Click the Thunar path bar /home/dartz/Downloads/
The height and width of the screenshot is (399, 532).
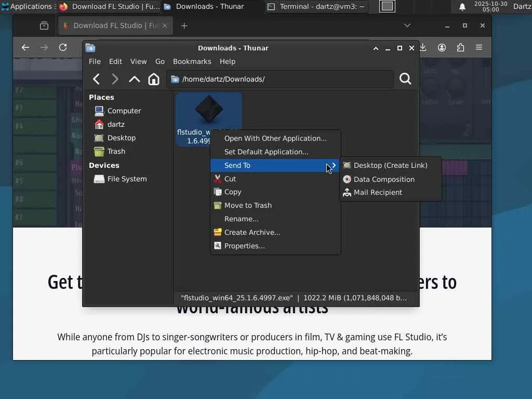(x=280, y=79)
